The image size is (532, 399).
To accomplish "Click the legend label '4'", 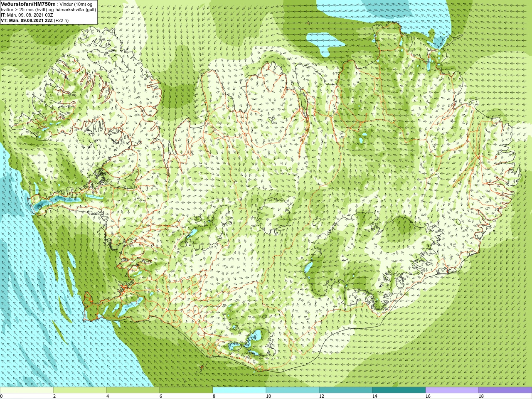I will [108, 396].
